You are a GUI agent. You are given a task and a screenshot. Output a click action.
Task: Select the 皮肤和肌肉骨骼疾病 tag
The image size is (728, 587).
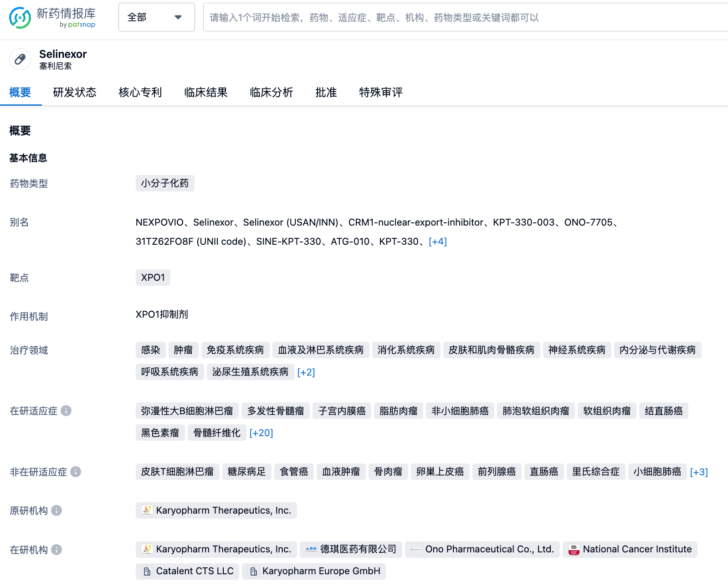pos(492,350)
